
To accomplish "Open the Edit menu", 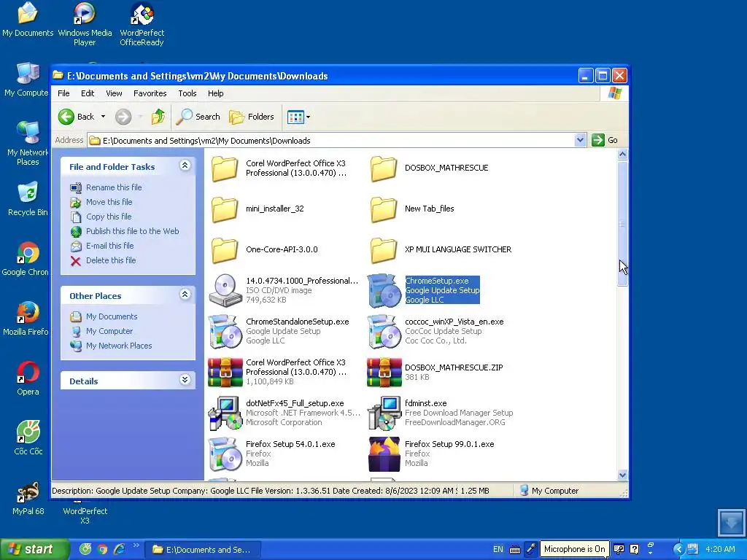I will [x=88, y=93].
